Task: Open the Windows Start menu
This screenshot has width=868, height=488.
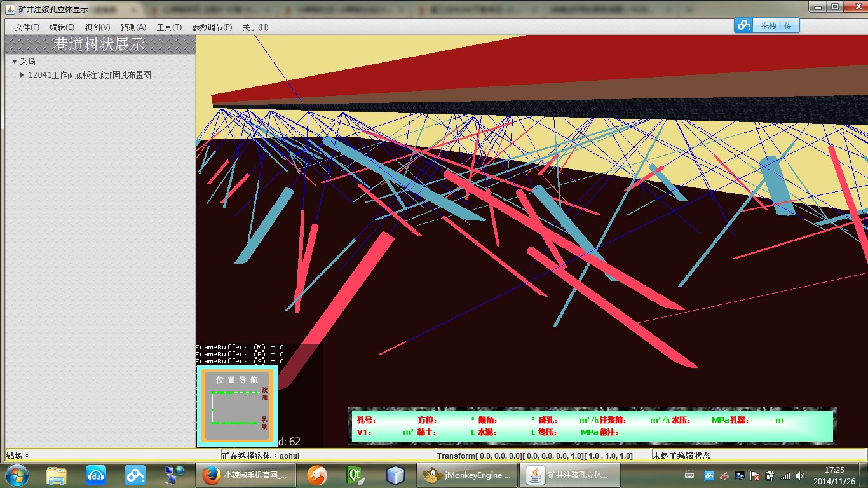Action: 17,475
